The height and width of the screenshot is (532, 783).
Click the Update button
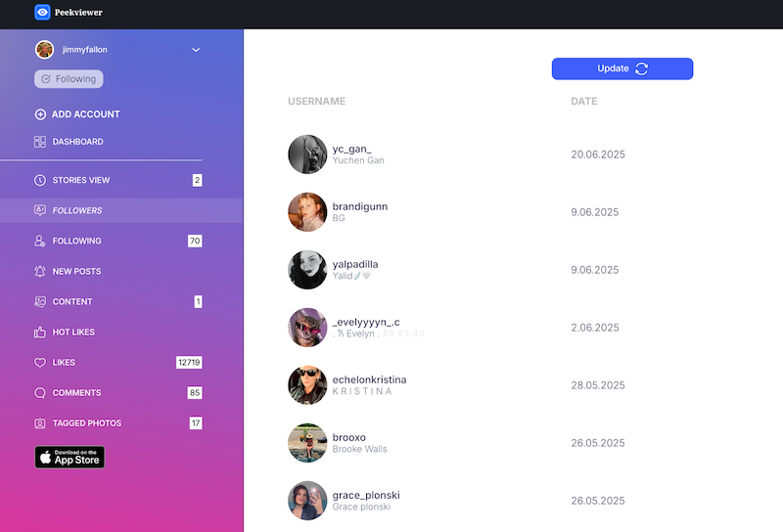622,68
